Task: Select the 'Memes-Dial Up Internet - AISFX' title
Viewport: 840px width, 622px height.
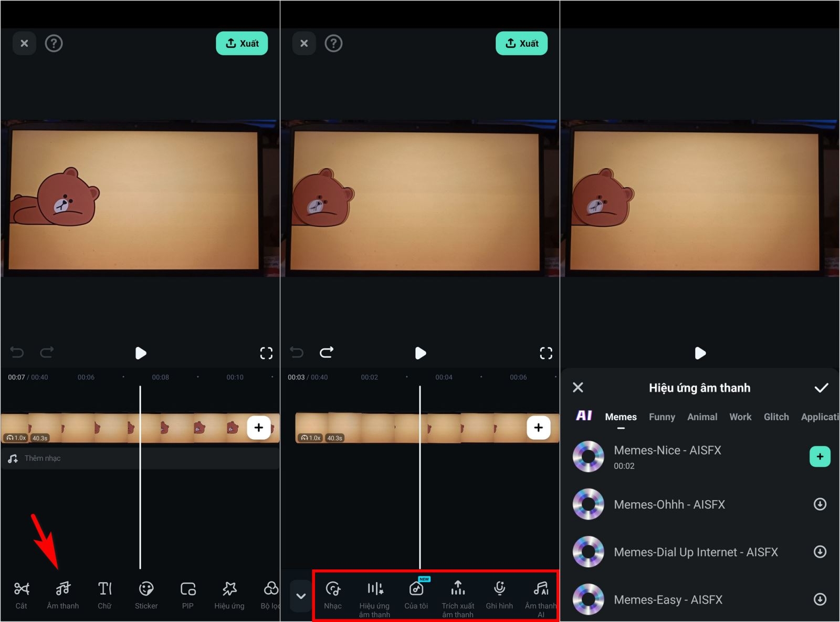Action: pyautogui.click(x=696, y=552)
